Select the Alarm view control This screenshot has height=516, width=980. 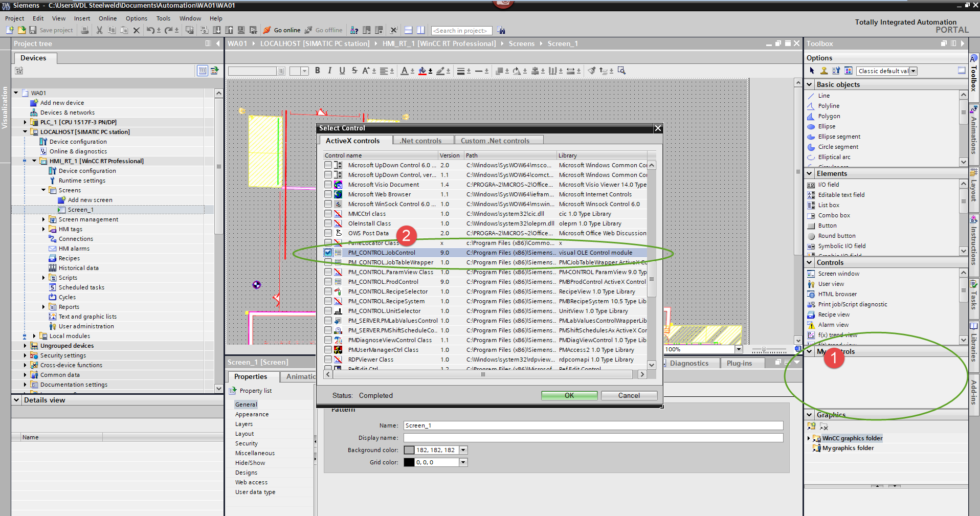tap(833, 325)
